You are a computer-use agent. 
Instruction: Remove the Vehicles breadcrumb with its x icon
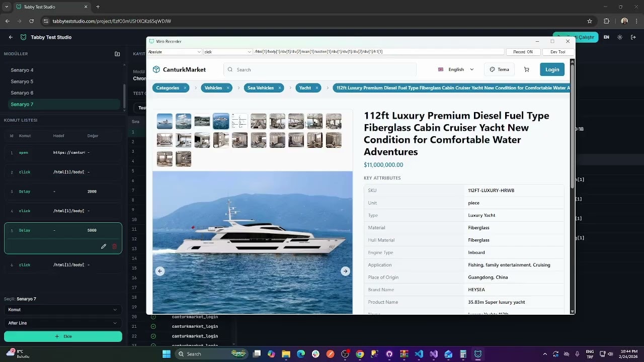228,88
